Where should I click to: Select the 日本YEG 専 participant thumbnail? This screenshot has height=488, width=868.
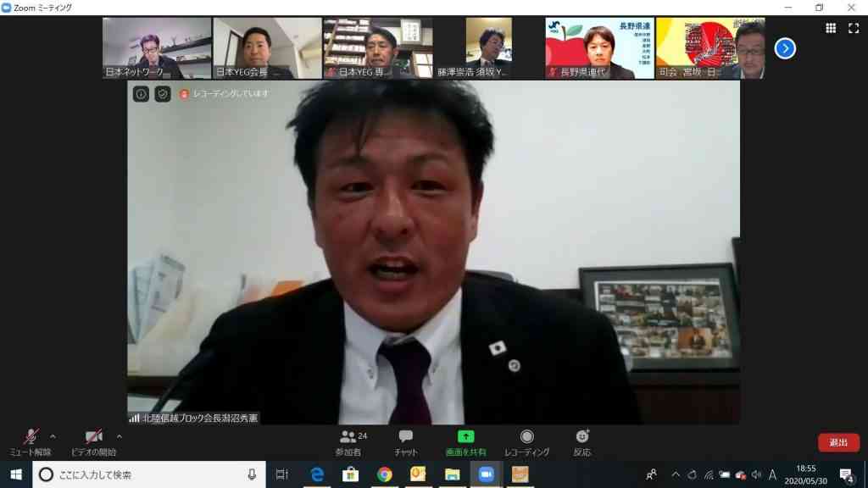coord(378,48)
